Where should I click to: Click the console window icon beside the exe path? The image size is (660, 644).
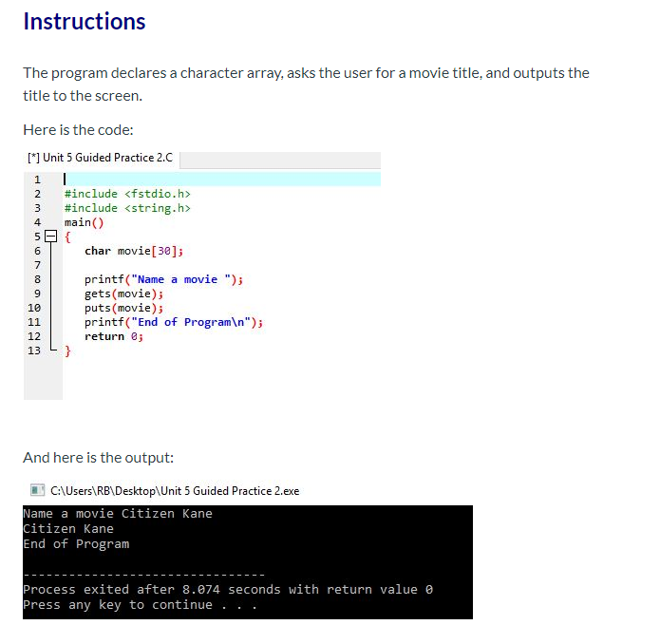point(37,490)
